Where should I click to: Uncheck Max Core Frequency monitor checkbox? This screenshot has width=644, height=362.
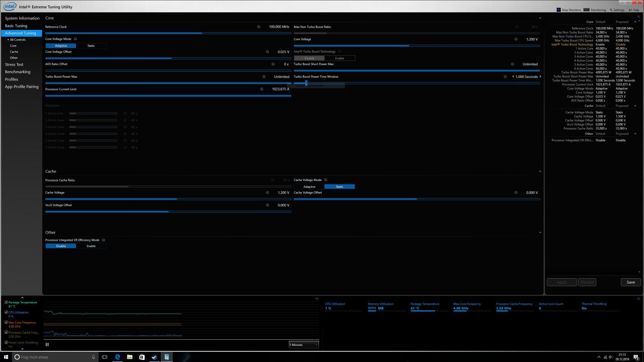(6, 322)
